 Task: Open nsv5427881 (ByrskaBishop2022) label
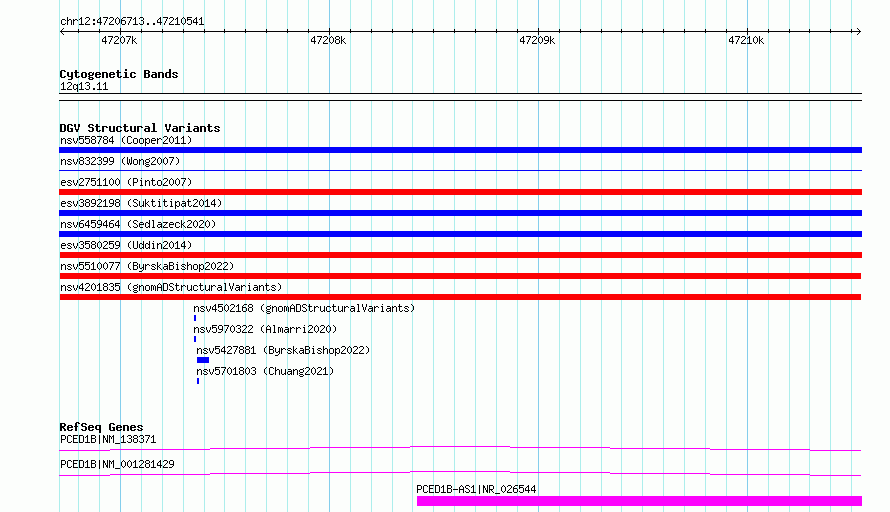[283, 350]
